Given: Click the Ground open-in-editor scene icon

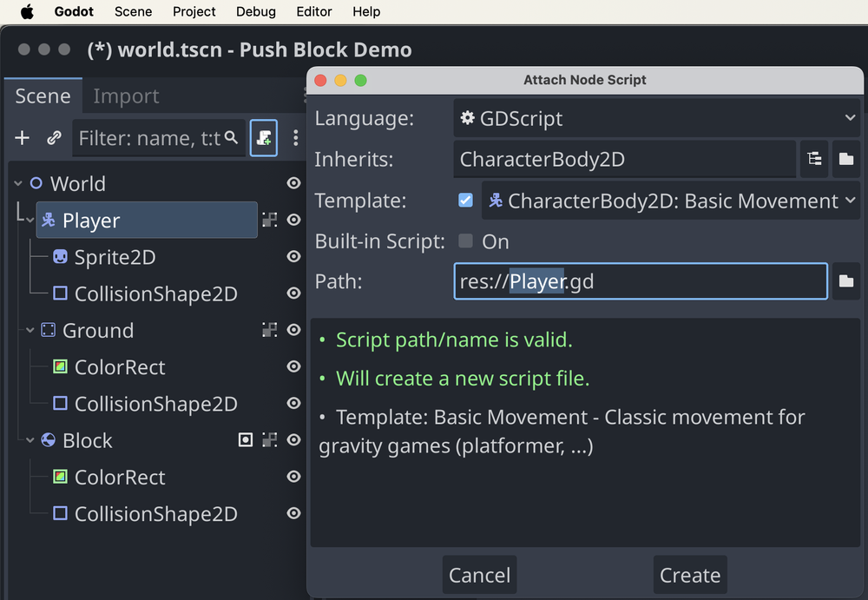Looking at the screenshot, I should [270, 330].
